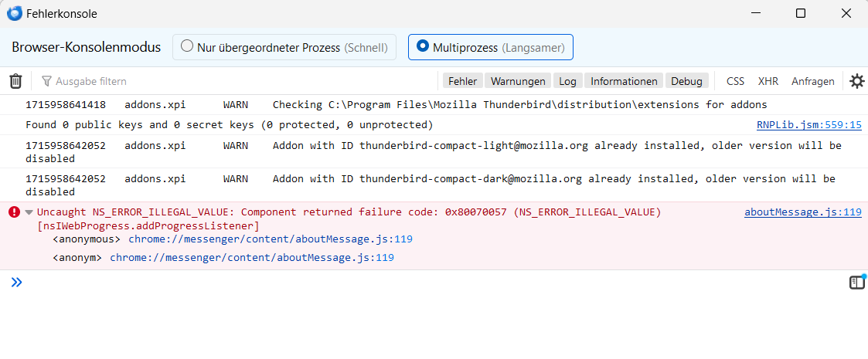Toggle the Fehler filter
The height and width of the screenshot is (359, 868).
coord(462,81)
